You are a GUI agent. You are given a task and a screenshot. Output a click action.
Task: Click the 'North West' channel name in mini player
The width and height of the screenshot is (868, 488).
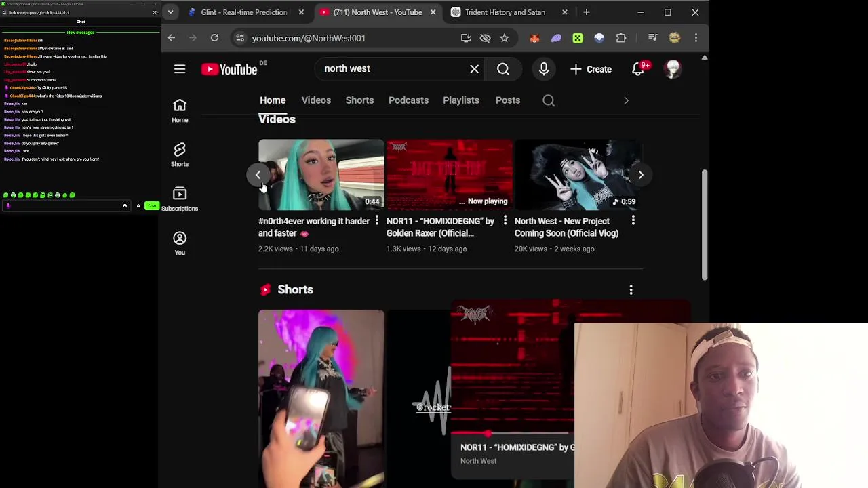point(478,461)
